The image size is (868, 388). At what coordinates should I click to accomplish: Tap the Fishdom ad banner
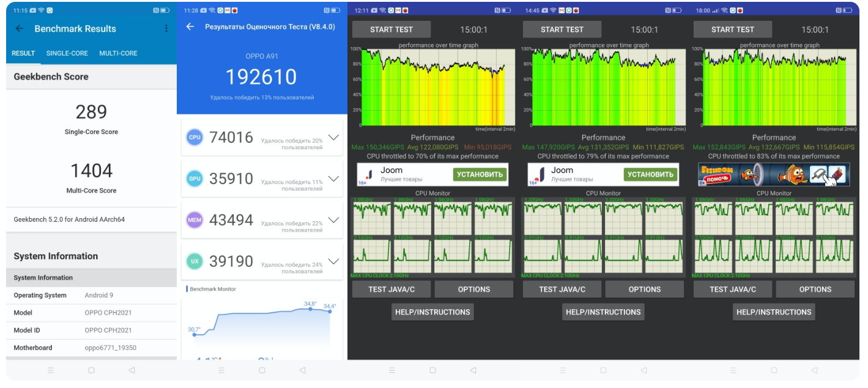[774, 175]
